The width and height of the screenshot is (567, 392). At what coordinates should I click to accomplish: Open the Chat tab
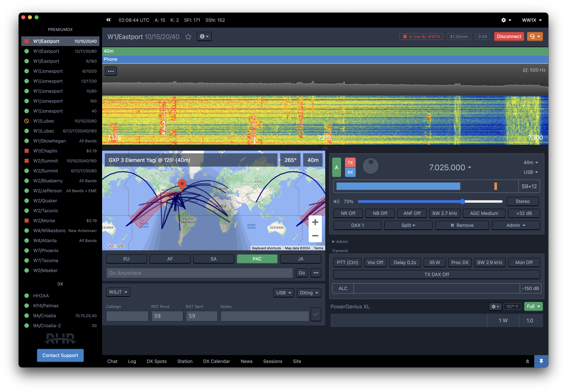pos(112,361)
